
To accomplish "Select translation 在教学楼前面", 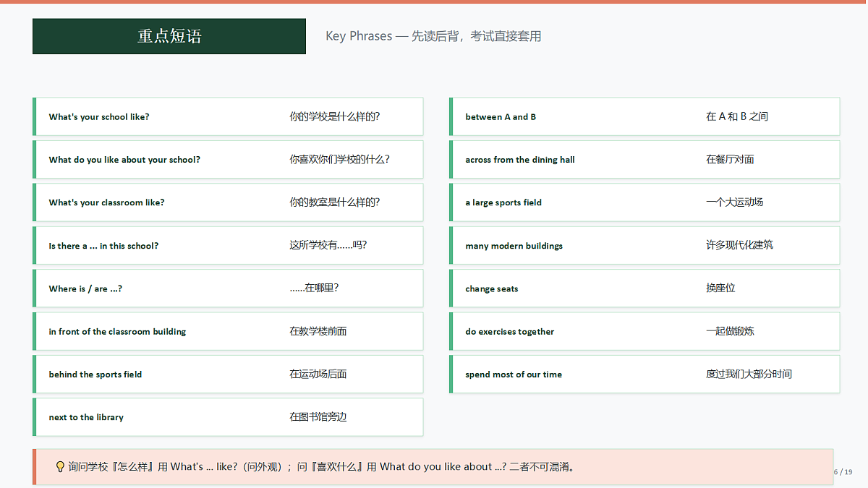I will [x=318, y=331].
